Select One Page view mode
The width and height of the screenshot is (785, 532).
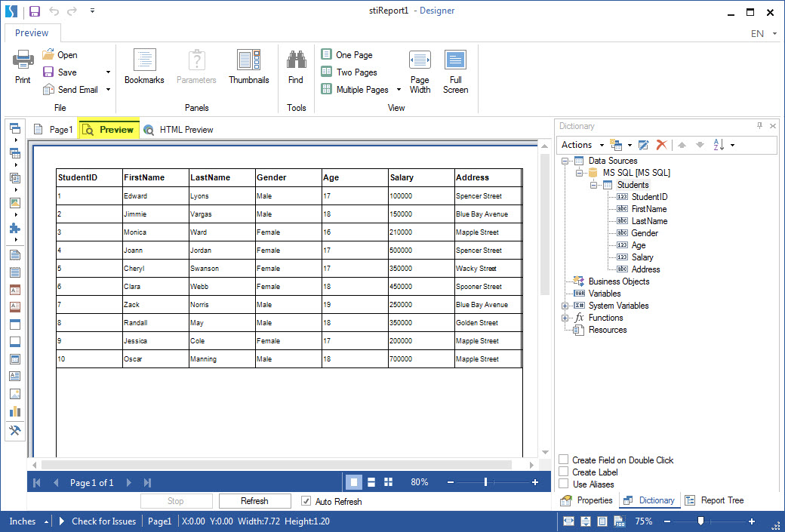tap(349, 54)
